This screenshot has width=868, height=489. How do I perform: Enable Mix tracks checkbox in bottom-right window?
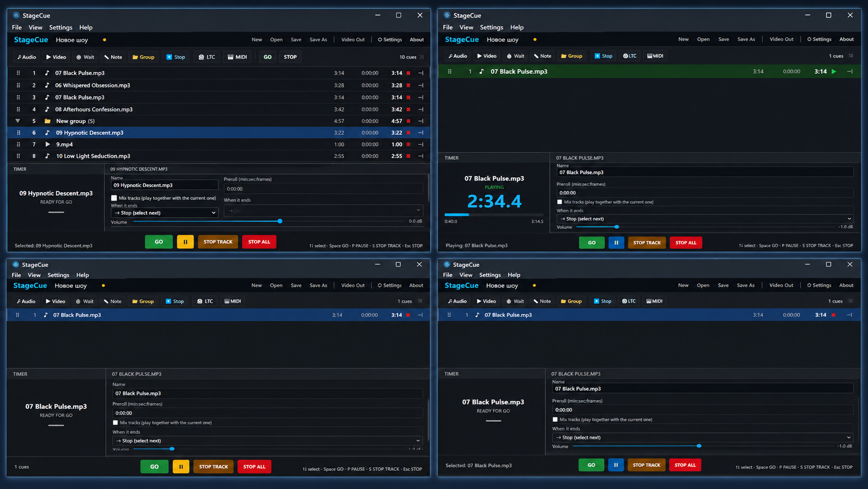[x=555, y=419]
